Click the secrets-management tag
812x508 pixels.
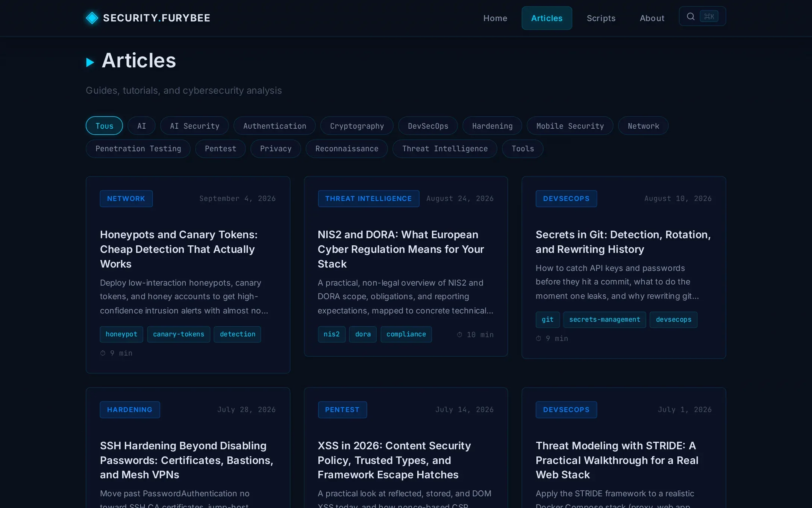pos(604,319)
